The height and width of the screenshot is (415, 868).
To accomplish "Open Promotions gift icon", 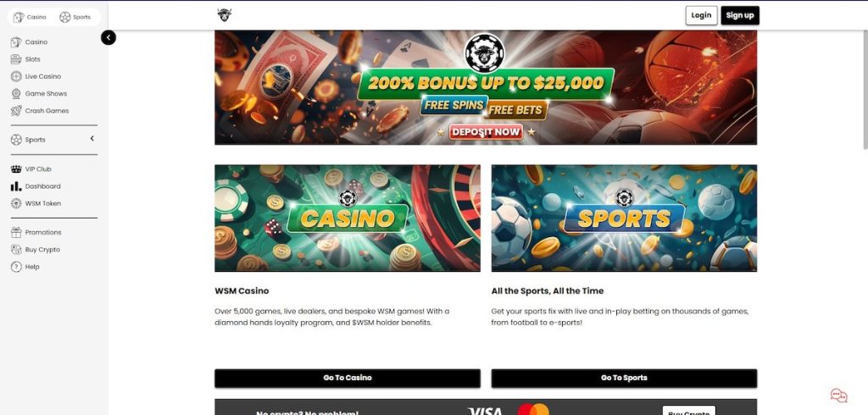I will click(16, 232).
